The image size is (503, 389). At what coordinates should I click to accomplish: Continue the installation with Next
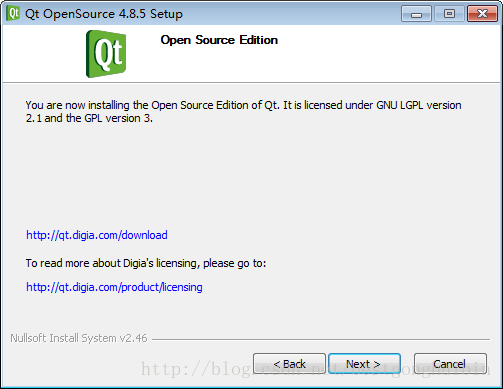tap(364, 364)
